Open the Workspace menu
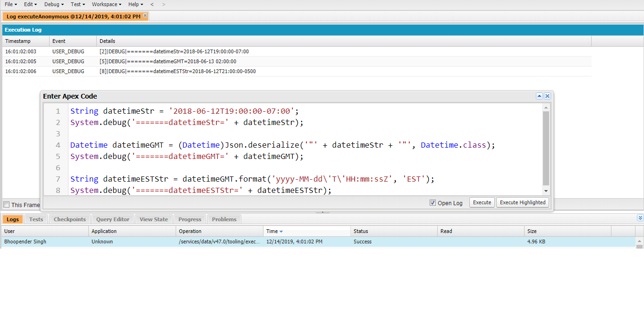 coord(106,4)
